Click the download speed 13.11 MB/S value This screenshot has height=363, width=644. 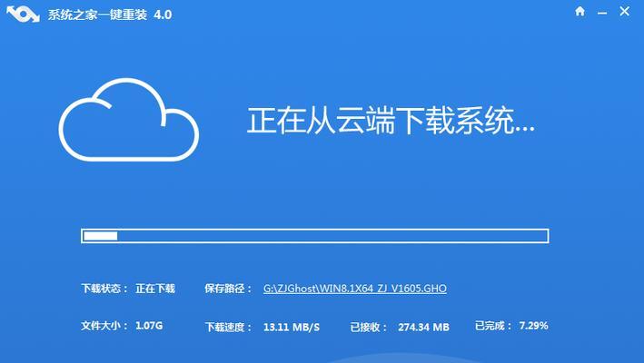click(292, 327)
